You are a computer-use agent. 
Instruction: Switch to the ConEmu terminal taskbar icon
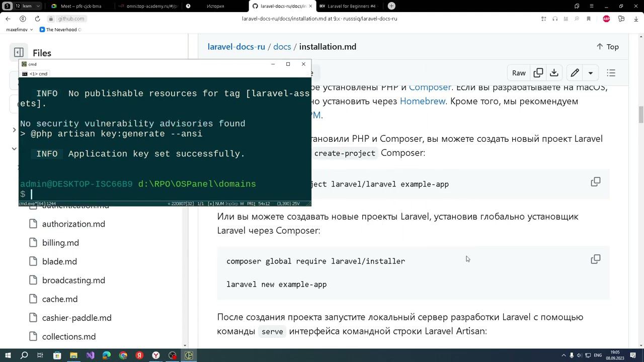[189, 355]
